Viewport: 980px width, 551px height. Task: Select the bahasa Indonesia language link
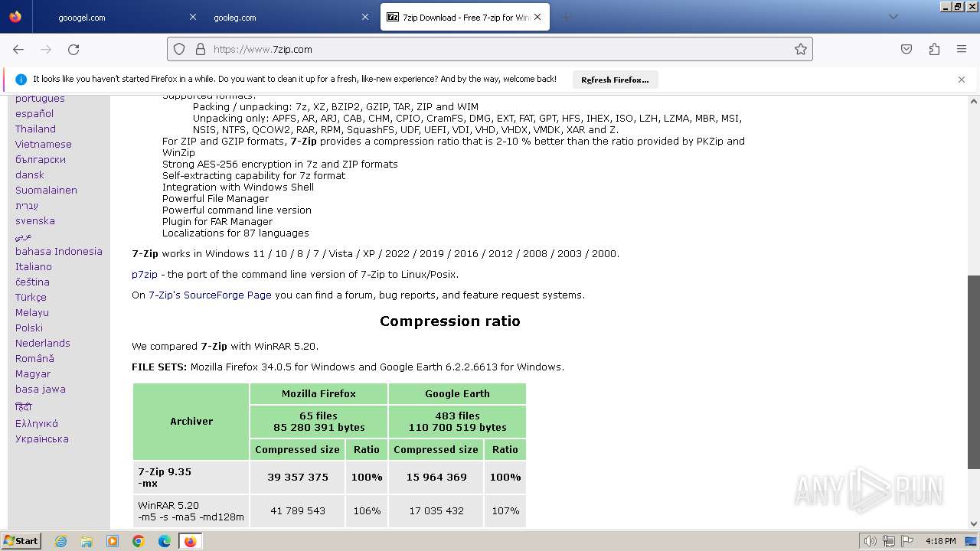(x=59, y=251)
